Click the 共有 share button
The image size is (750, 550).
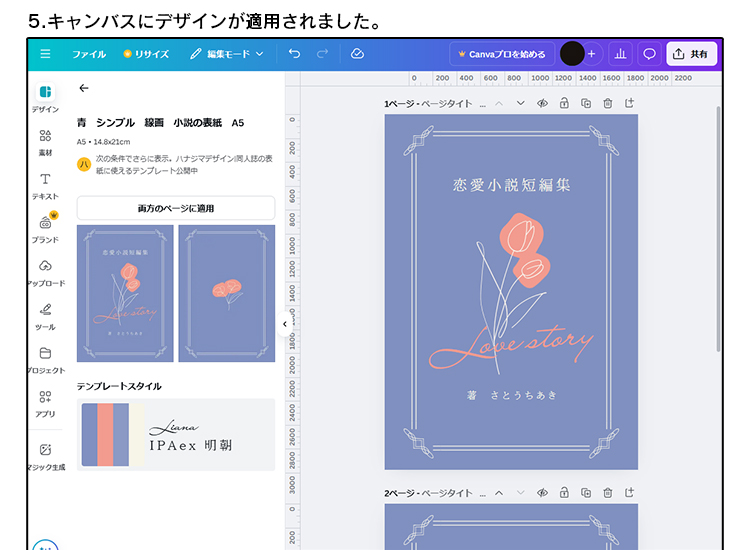691,54
